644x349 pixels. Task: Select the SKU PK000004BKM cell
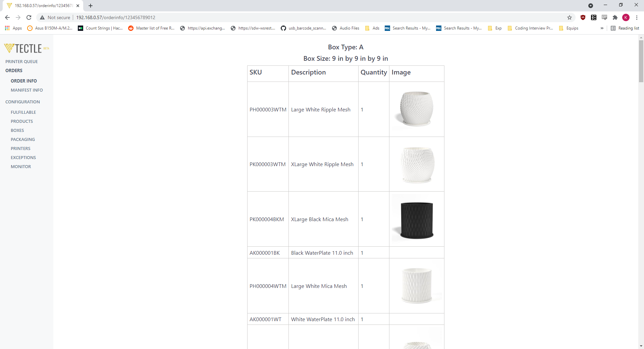[268, 219]
